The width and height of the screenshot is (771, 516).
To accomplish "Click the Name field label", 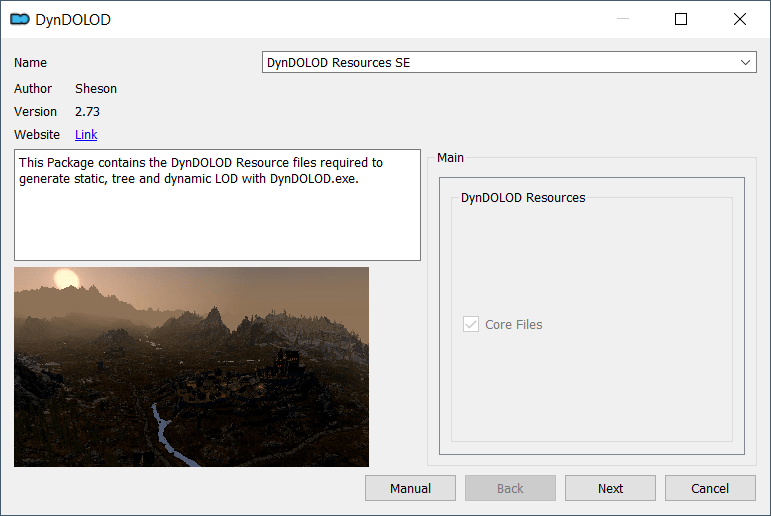I will 30,62.
